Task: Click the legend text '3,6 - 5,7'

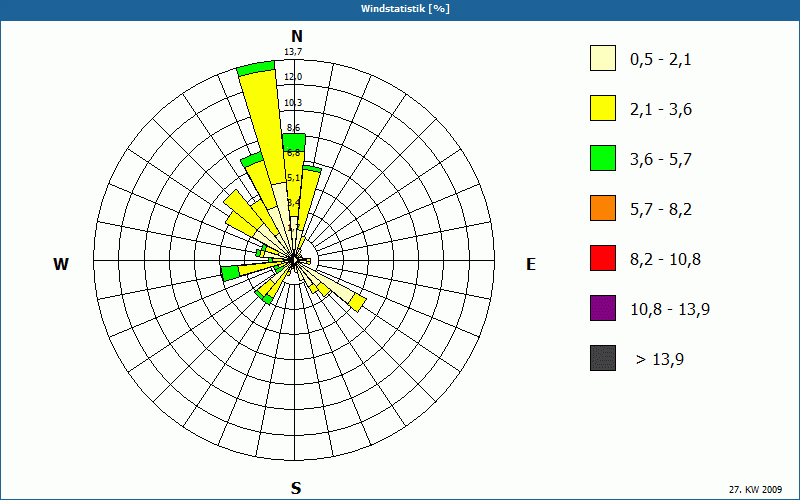Action: (x=661, y=160)
